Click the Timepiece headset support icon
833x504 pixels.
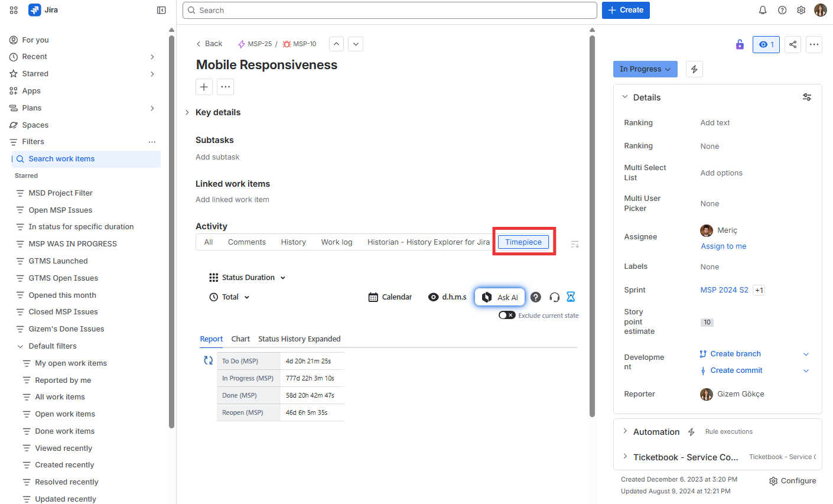[554, 297]
